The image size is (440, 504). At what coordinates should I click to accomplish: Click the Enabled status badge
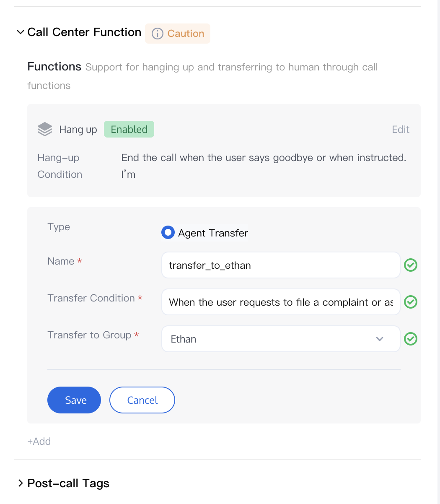[x=129, y=130]
